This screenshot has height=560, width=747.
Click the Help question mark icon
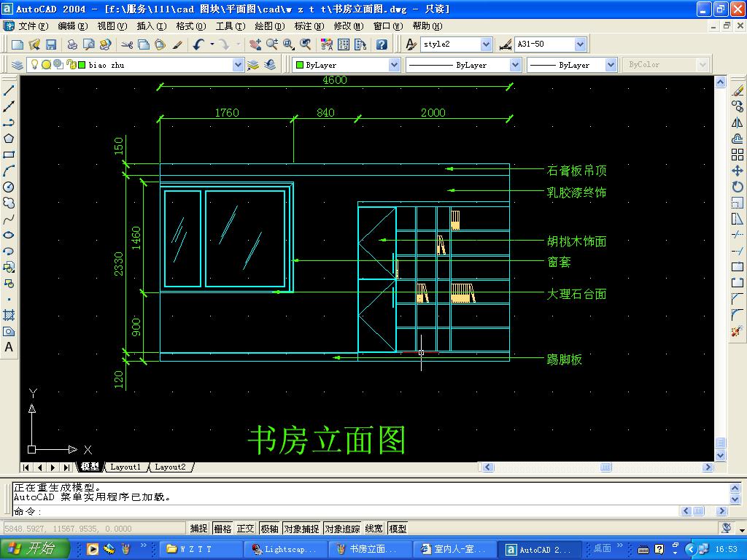[382, 44]
